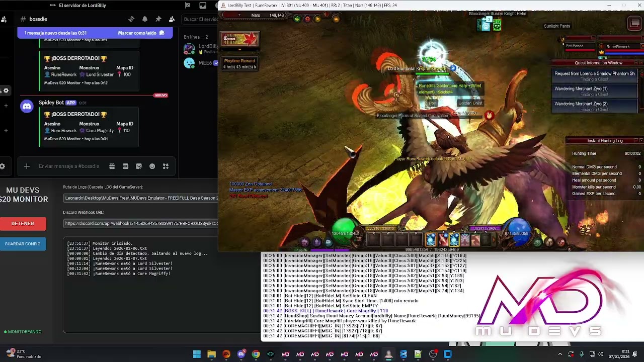This screenshot has height=362, width=644.
Task: Select quest Request from Lorencia Shadow Phantom
Action: tap(594, 76)
